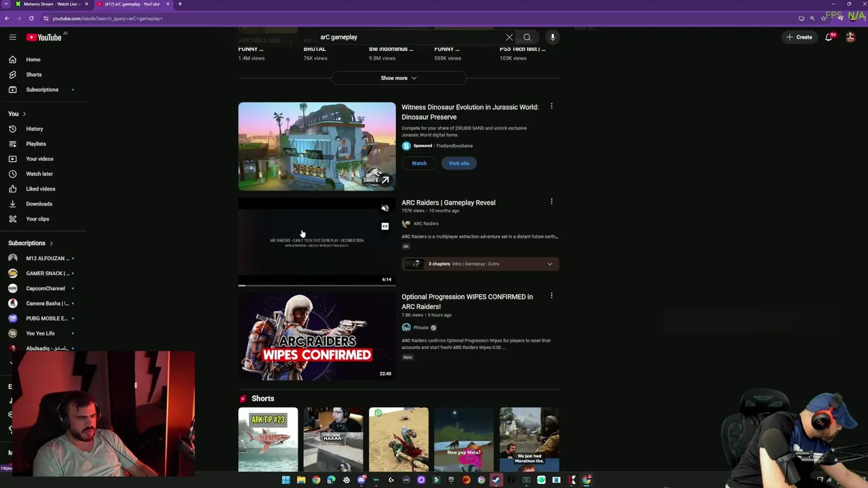
Task: Open a new browser tab
Action: pyautogui.click(x=180, y=4)
